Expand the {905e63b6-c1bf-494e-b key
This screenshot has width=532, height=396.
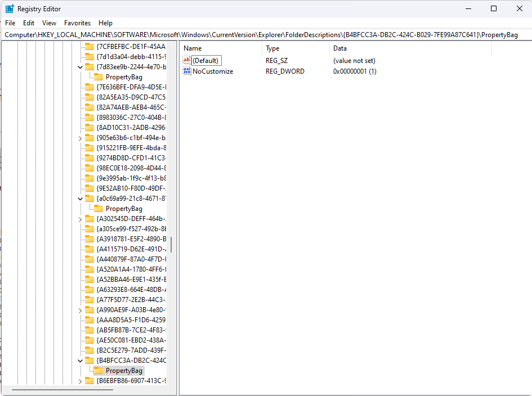click(x=80, y=138)
